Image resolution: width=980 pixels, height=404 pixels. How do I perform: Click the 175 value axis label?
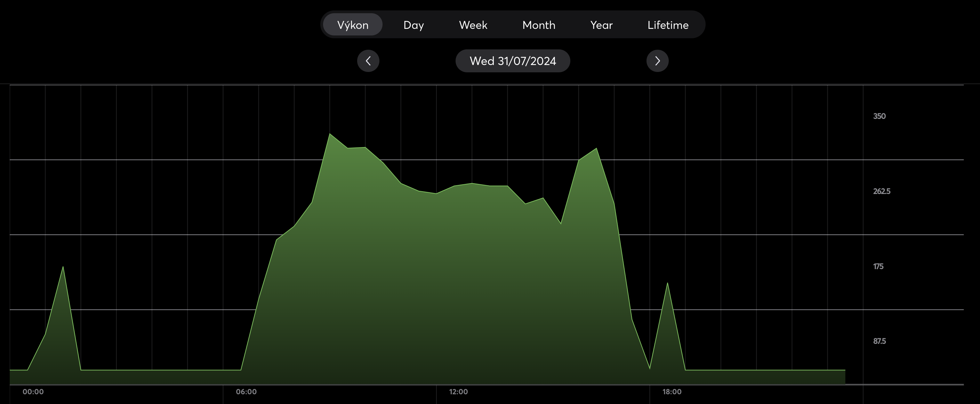click(878, 266)
